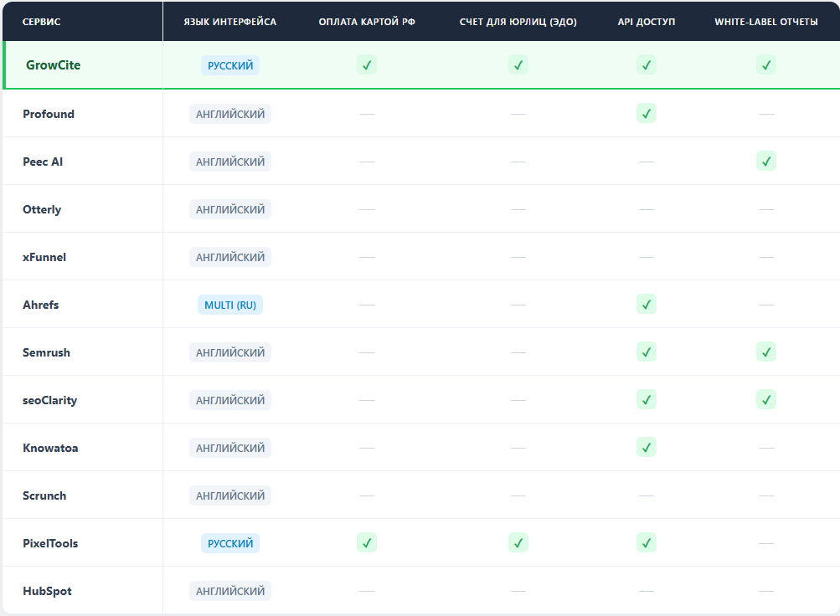Click GrowCite's РУССКИЙ language badge
This screenshot has width=840, height=616.
pyautogui.click(x=230, y=65)
